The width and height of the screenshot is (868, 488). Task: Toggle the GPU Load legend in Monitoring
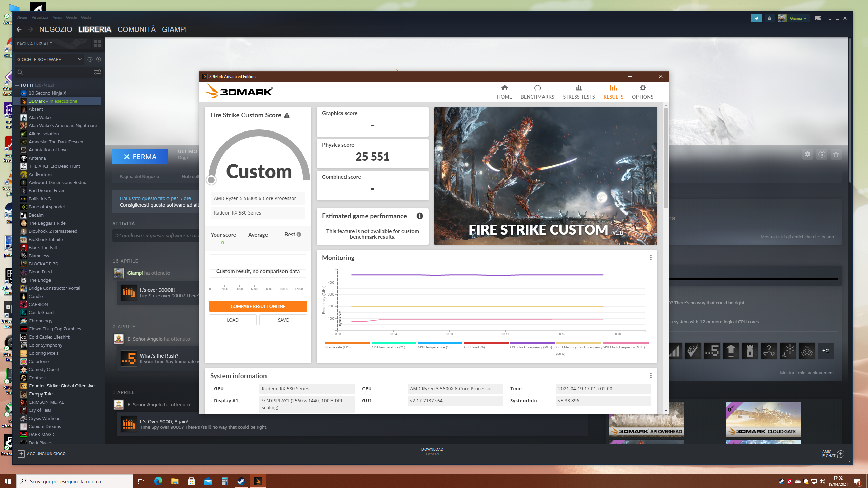[474, 347]
